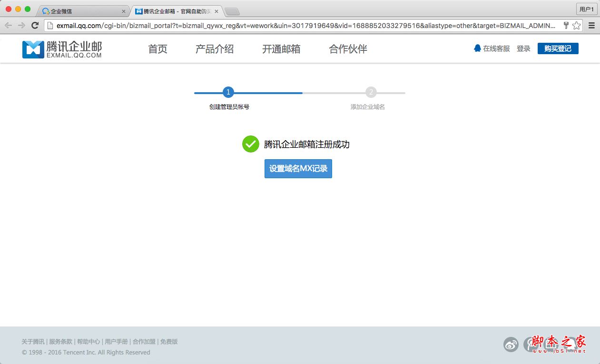
Task: Click the 购买登记 button
Action: pos(558,48)
